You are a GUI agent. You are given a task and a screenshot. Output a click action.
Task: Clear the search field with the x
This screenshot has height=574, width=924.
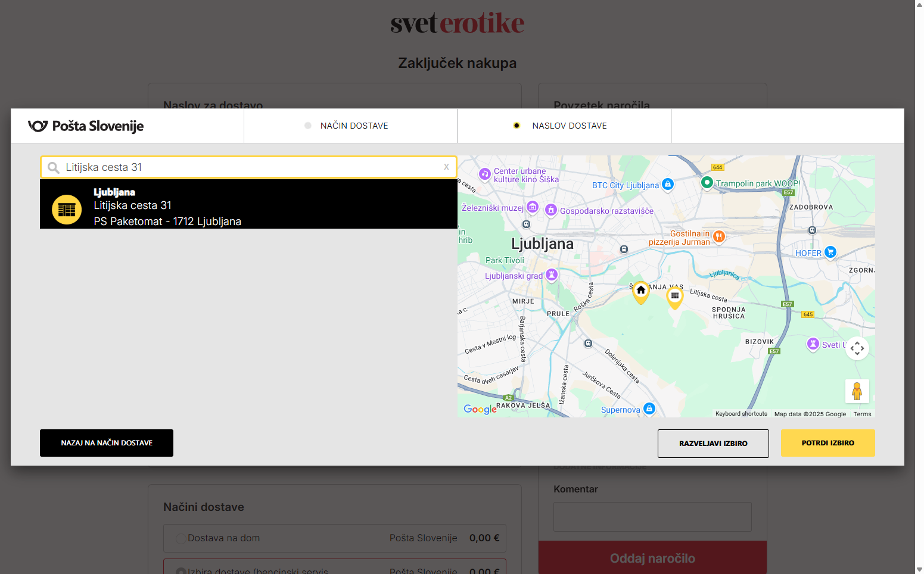pyautogui.click(x=446, y=167)
